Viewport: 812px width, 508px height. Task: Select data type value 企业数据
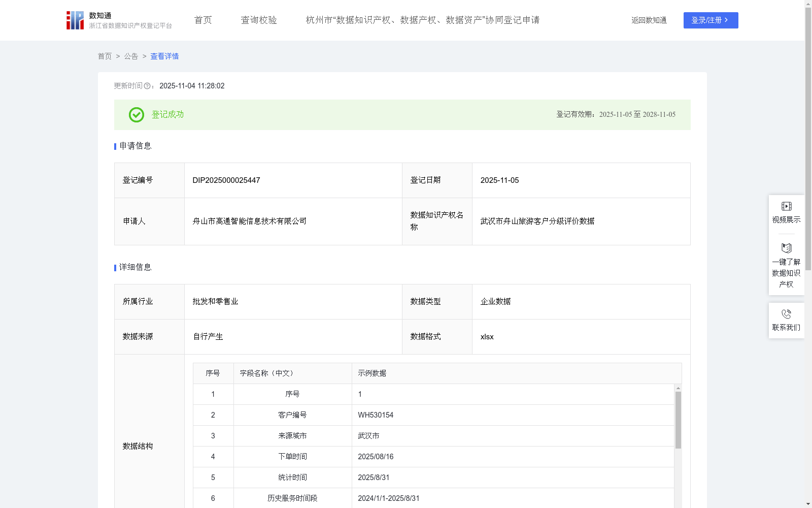(495, 302)
